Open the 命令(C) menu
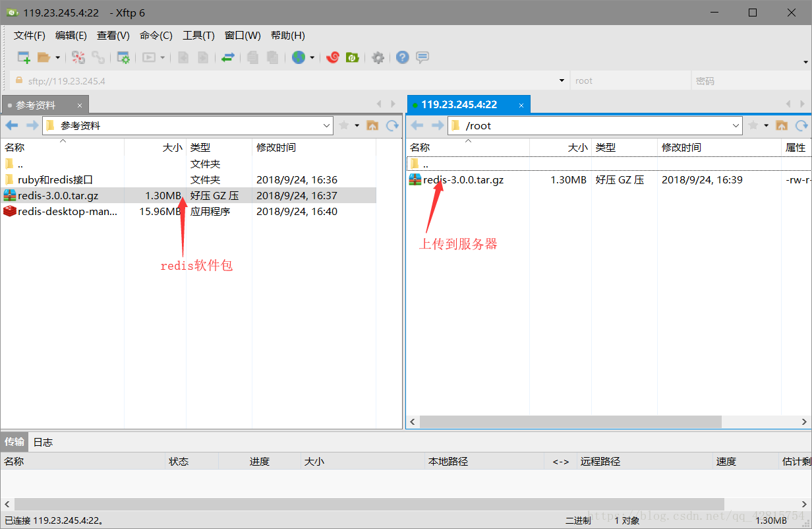The height and width of the screenshot is (529, 812). 156,36
